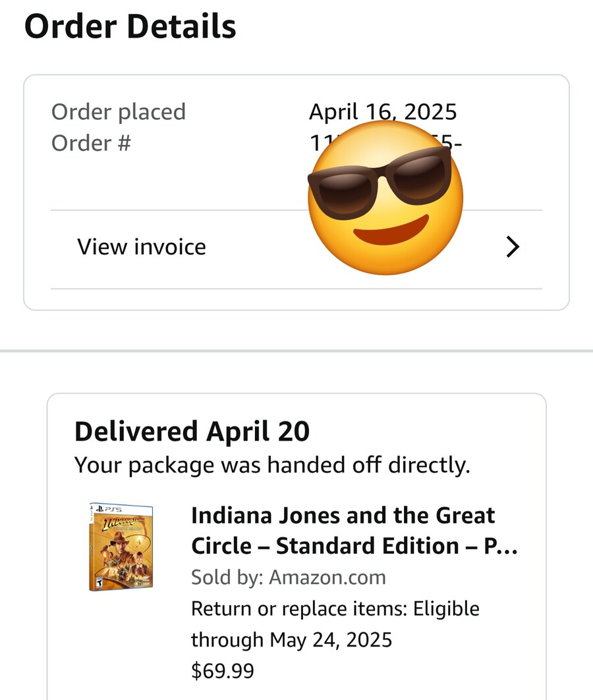The width and height of the screenshot is (593, 700).
Task: Click the partially hidden order number
Action: (x=385, y=143)
